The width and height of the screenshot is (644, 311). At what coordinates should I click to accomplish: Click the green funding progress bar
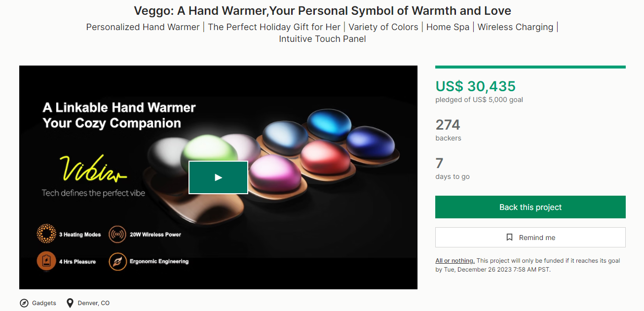tap(530, 67)
